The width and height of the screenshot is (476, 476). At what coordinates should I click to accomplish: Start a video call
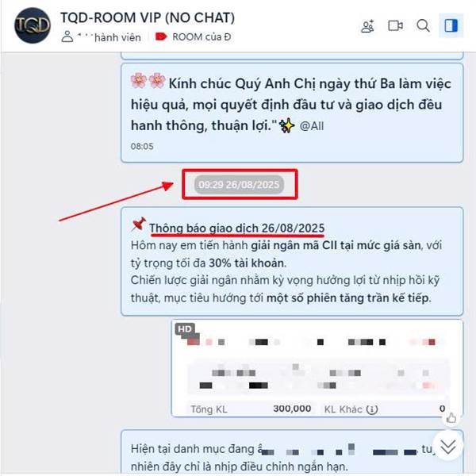point(395,26)
